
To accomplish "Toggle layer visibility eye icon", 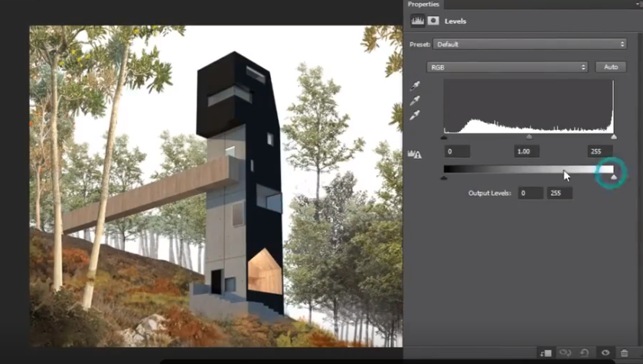I will click(605, 353).
